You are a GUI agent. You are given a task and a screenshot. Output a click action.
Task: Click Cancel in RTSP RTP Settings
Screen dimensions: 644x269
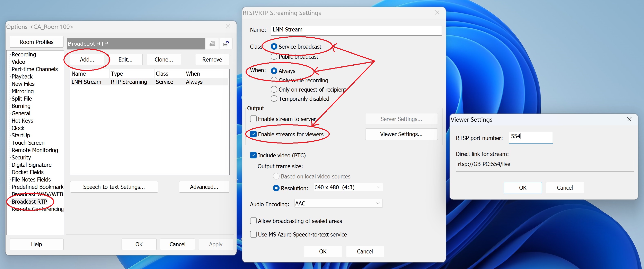pos(364,252)
